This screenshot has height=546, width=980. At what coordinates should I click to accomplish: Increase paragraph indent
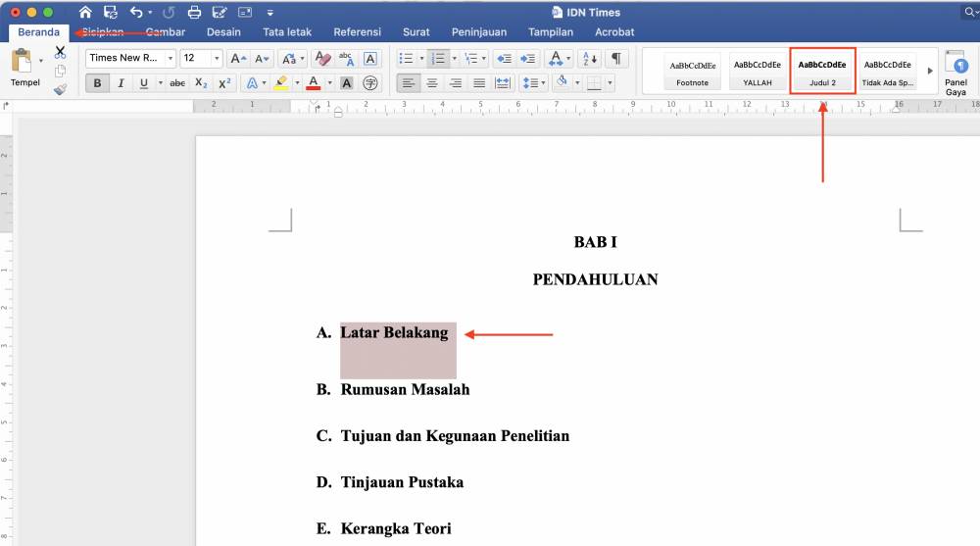(527, 58)
